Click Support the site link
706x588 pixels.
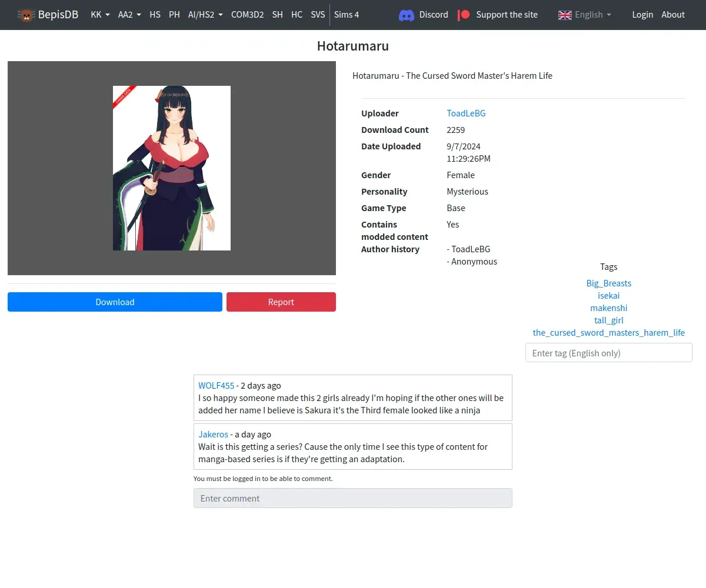507,15
